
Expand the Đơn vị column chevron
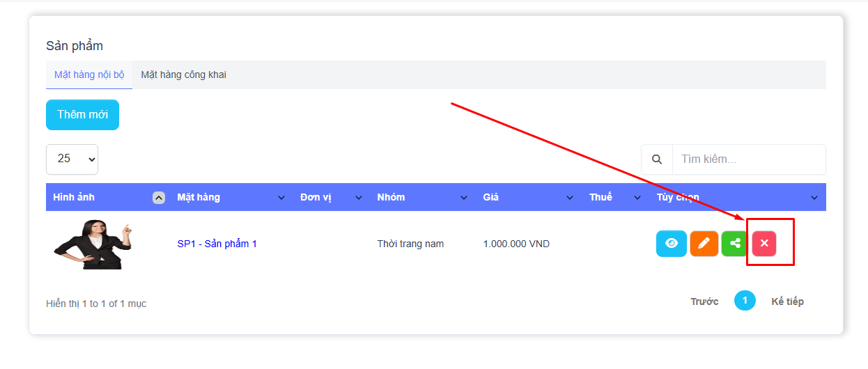pos(359,198)
